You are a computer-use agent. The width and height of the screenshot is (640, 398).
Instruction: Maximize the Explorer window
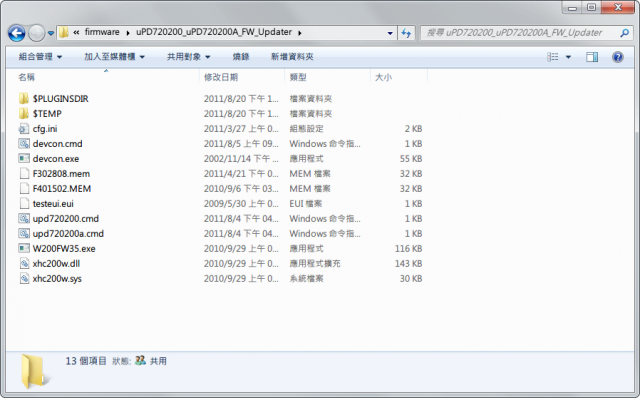point(591,7)
